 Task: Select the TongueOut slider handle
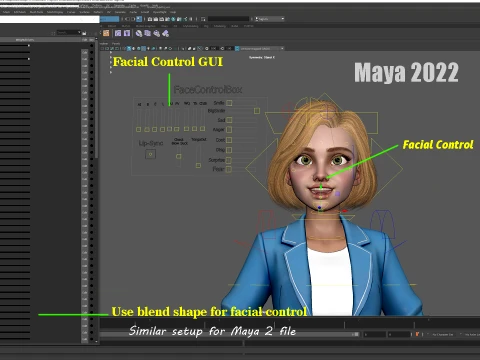198,165
